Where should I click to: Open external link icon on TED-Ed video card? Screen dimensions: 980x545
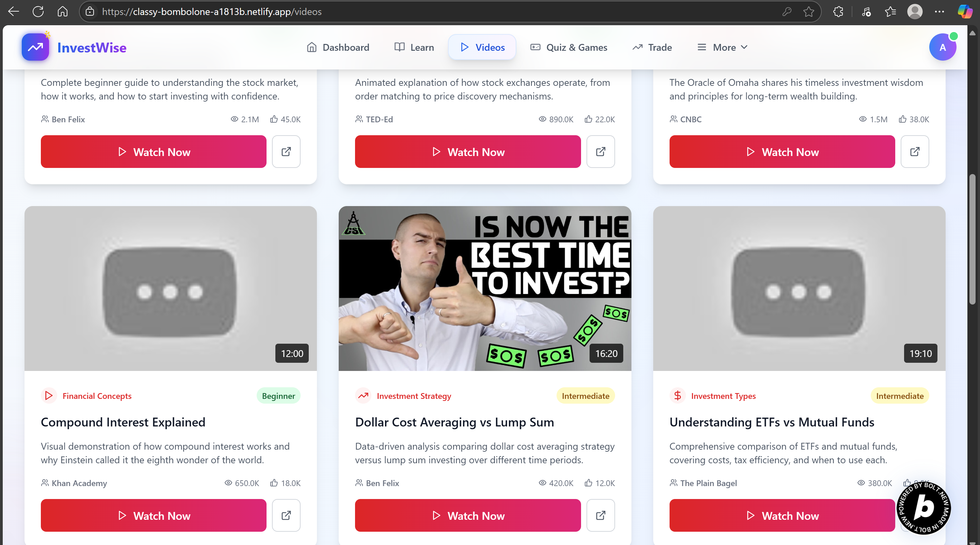tap(600, 152)
